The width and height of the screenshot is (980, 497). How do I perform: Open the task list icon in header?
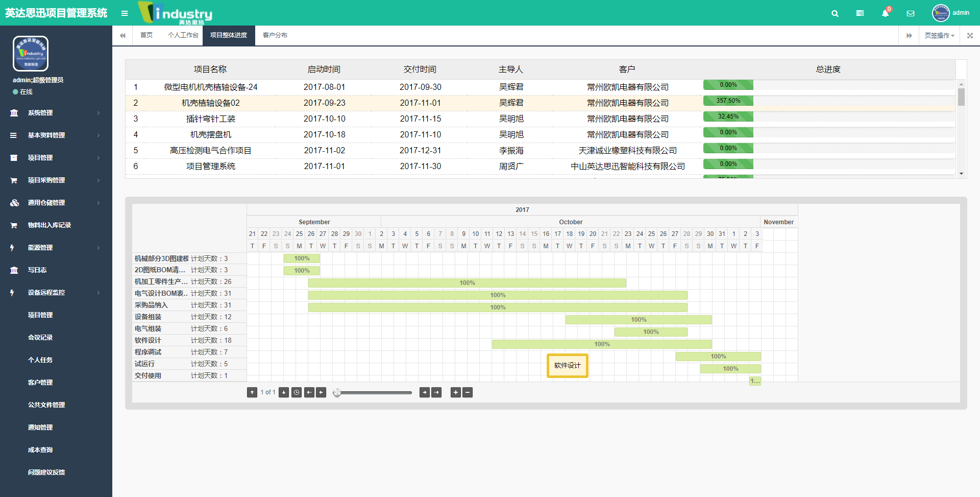click(x=860, y=13)
